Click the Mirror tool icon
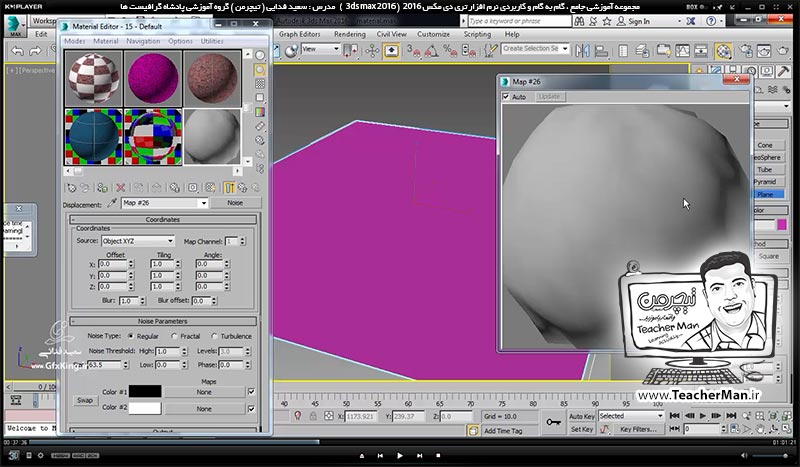 click(583, 51)
